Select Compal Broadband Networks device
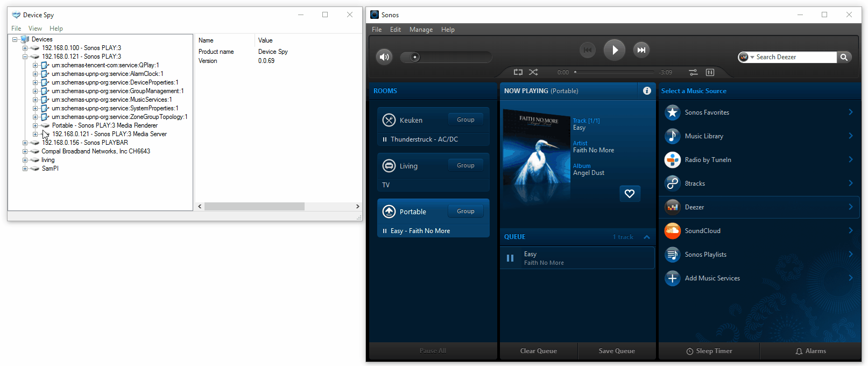Viewport: 868px width, 366px height. (x=96, y=151)
